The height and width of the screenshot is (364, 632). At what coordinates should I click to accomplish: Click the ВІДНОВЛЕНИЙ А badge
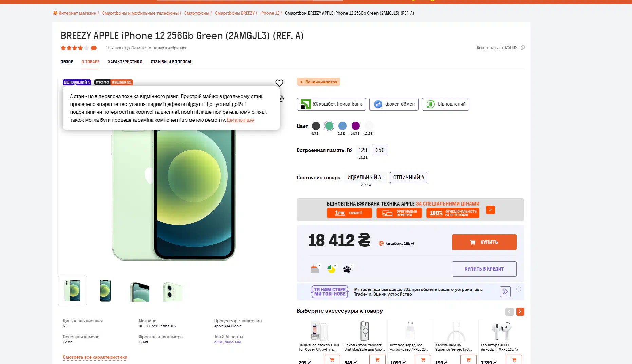click(77, 82)
